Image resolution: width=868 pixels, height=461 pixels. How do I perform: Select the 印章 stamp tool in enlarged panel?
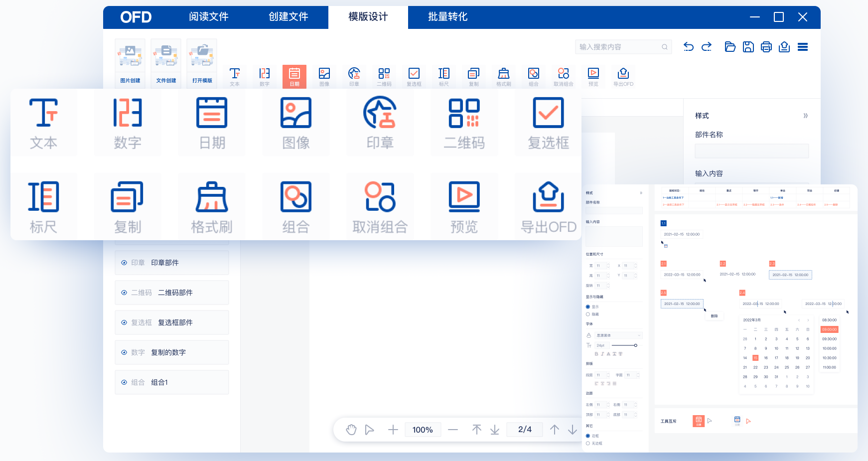coord(380,123)
